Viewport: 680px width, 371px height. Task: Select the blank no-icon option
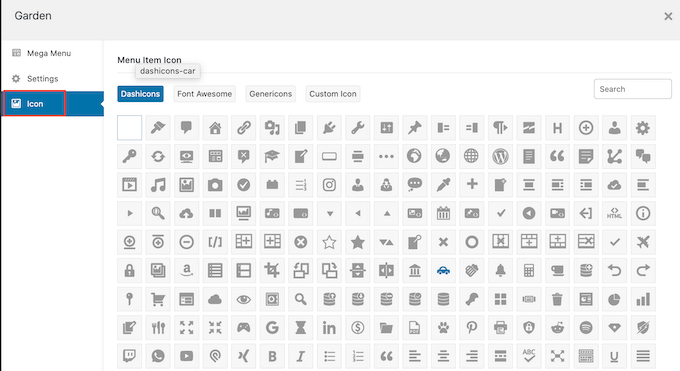tap(129, 128)
